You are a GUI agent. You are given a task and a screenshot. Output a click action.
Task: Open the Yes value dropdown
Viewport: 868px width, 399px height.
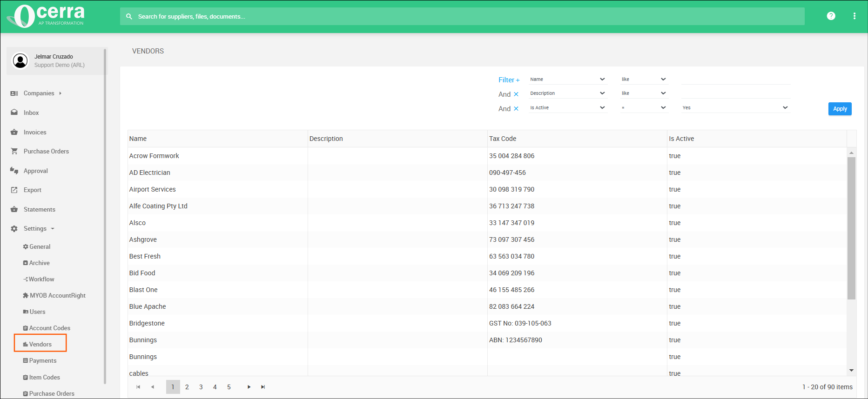[736, 108]
